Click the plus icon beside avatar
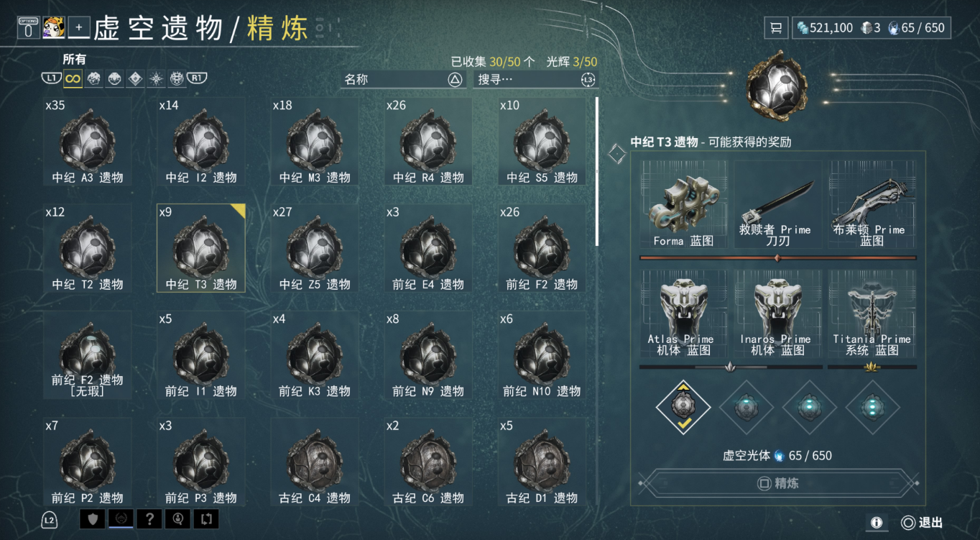Screen dimensions: 980x540 point(79,28)
